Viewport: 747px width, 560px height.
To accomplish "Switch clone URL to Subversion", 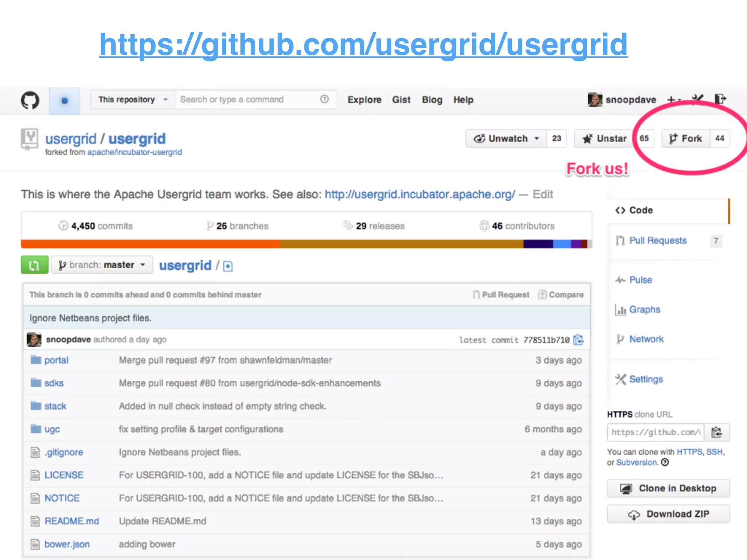I will (636, 462).
